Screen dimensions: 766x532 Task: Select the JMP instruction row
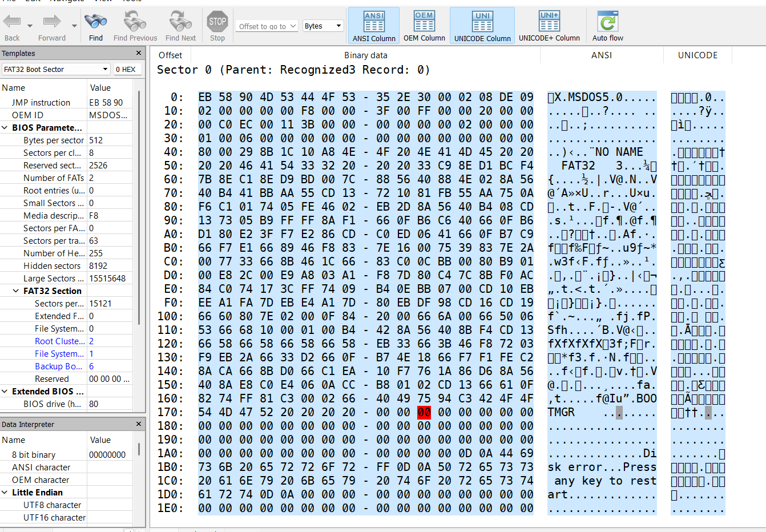click(x=66, y=103)
